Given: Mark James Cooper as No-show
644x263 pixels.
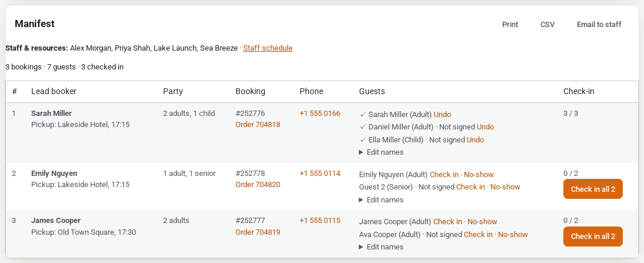Looking at the screenshot, I should pos(482,222).
